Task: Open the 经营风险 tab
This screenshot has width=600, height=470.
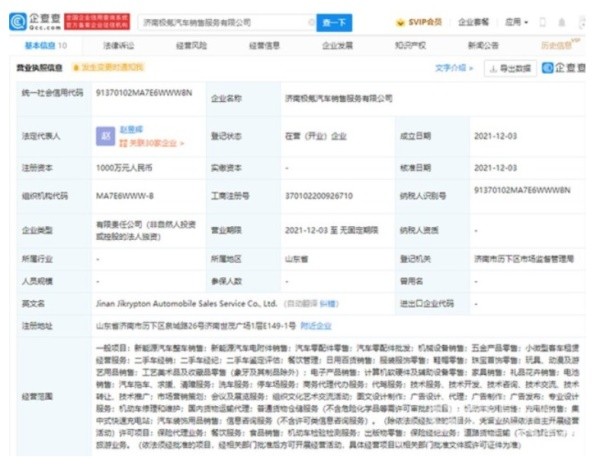Action: pyautogui.click(x=191, y=46)
